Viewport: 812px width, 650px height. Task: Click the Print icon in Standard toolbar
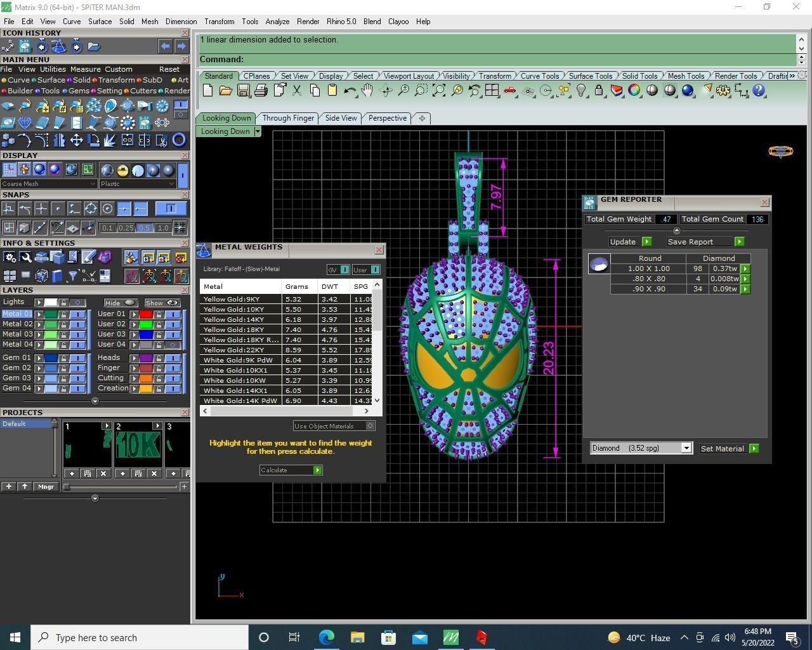[261, 91]
